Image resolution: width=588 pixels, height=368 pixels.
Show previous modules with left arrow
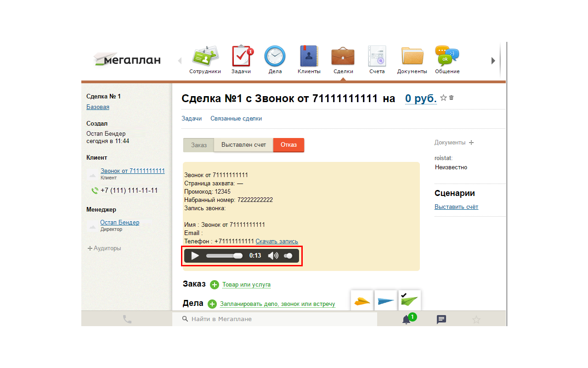pyautogui.click(x=180, y=60)
